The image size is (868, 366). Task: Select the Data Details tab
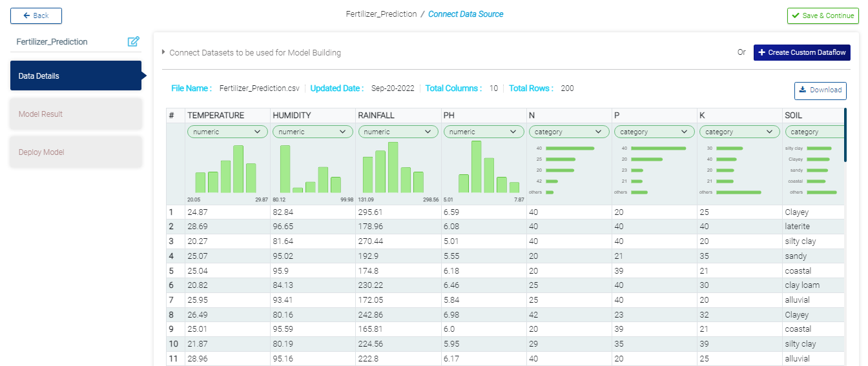[76, 76]
